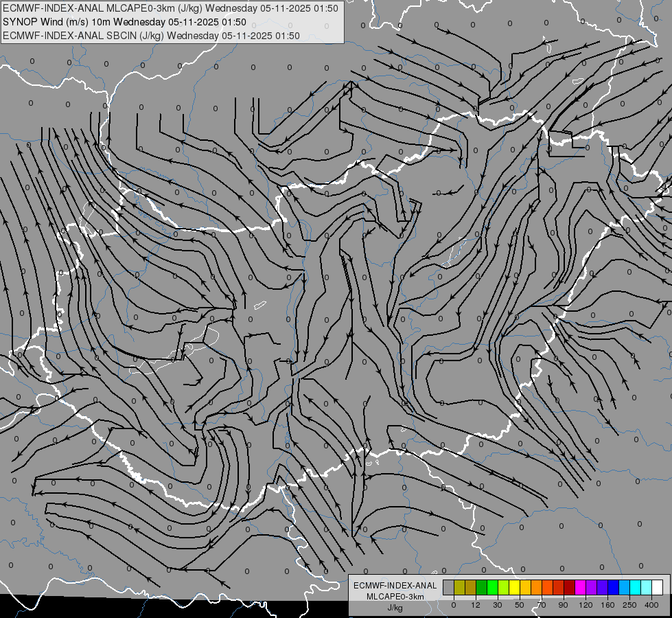Click the white legend swatch at scale end
The height and width of the screenshot is (618, 672).
click(x=658, y=588)
